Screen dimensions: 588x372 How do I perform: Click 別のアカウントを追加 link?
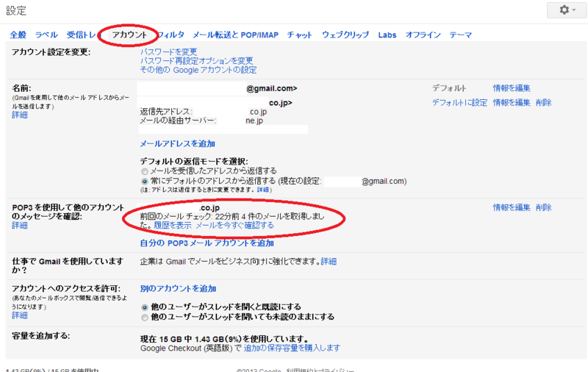click(x=178, y=288)
